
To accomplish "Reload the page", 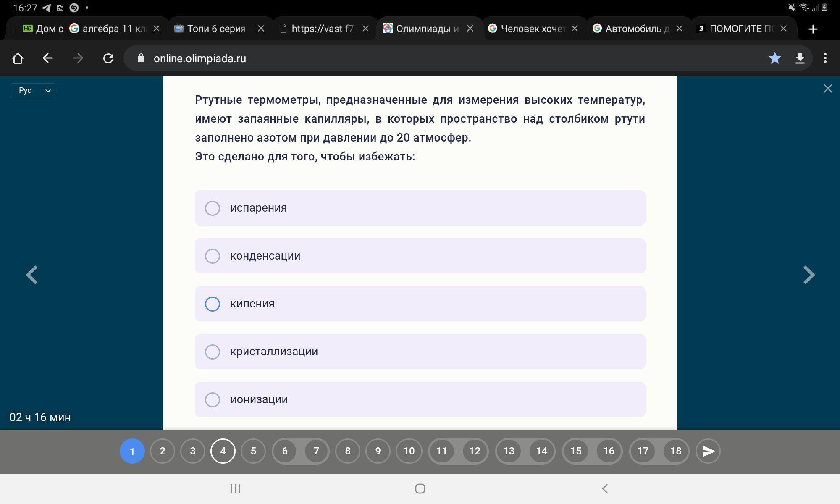I will 108,58.
